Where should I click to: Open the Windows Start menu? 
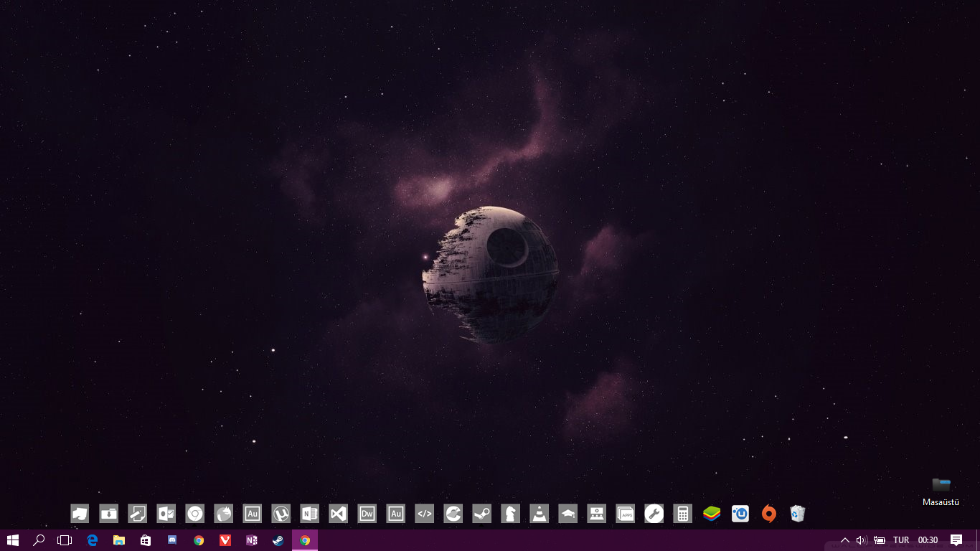click(12, 540)
